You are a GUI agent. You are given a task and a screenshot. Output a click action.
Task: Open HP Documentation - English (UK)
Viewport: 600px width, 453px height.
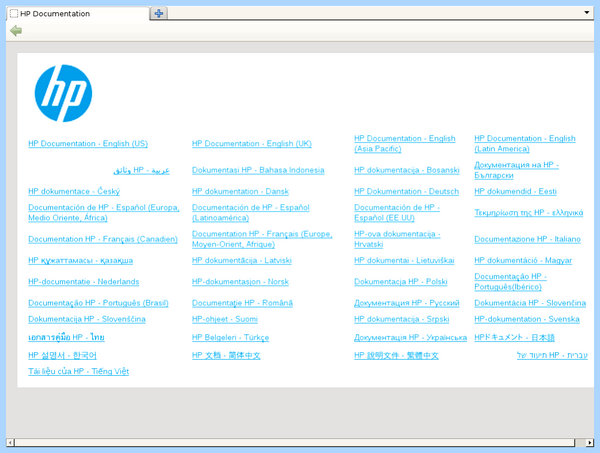click(252, 143)
